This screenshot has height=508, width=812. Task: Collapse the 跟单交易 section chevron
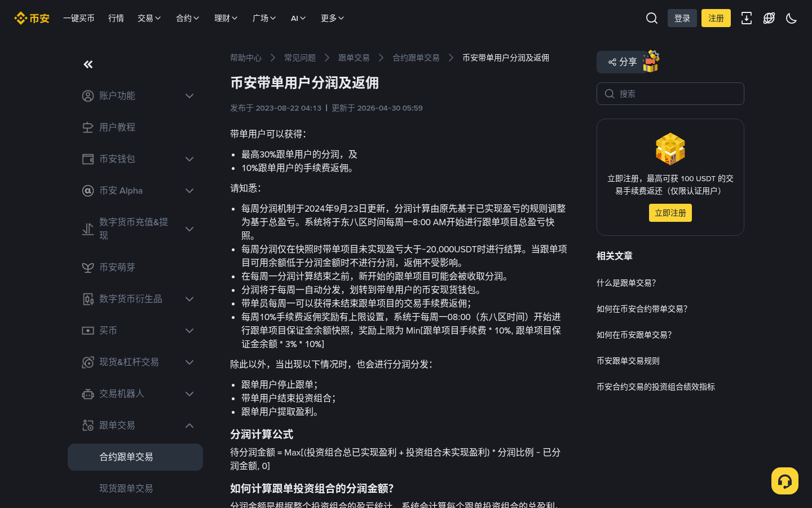pos(189,426)
